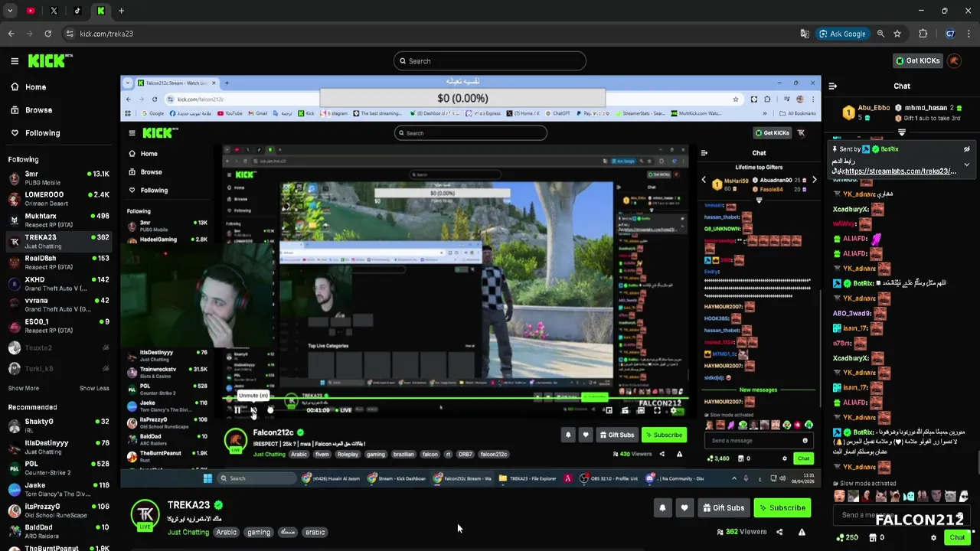The height and width of the screenshot is (551, 980).
Task: Click Gift Subs for TREKA23
Action: point(723,507)
